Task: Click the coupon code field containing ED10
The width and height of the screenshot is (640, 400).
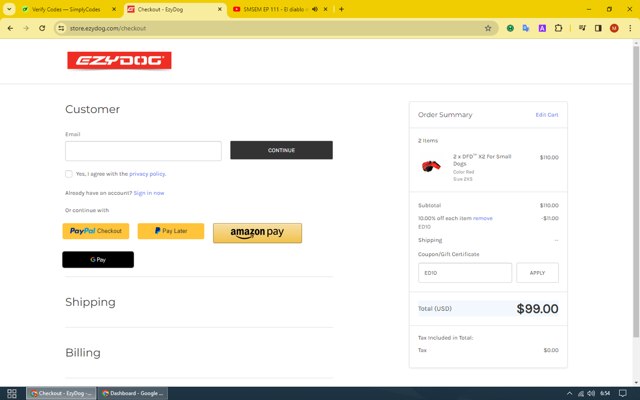Action: pyautogui.click(x=465, y=273)
